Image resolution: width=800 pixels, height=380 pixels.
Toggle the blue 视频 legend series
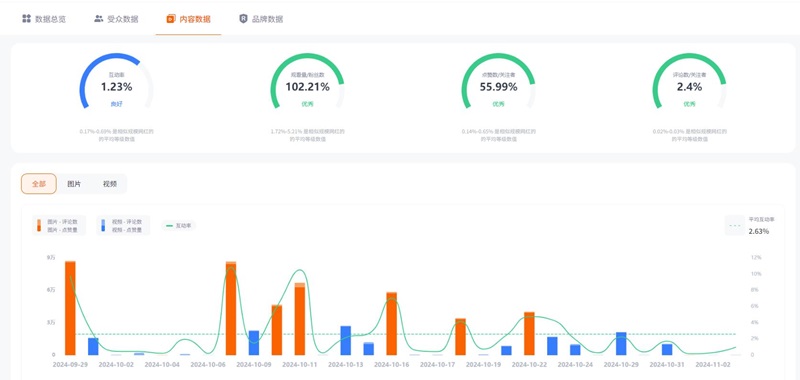coord(123,225)
